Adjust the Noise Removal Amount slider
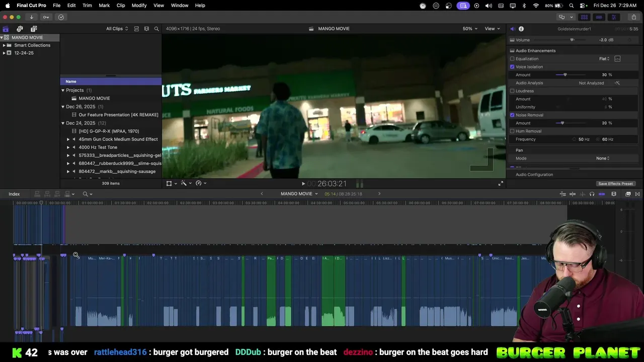This screenshot has width=644, height=362. pos(562,123)
